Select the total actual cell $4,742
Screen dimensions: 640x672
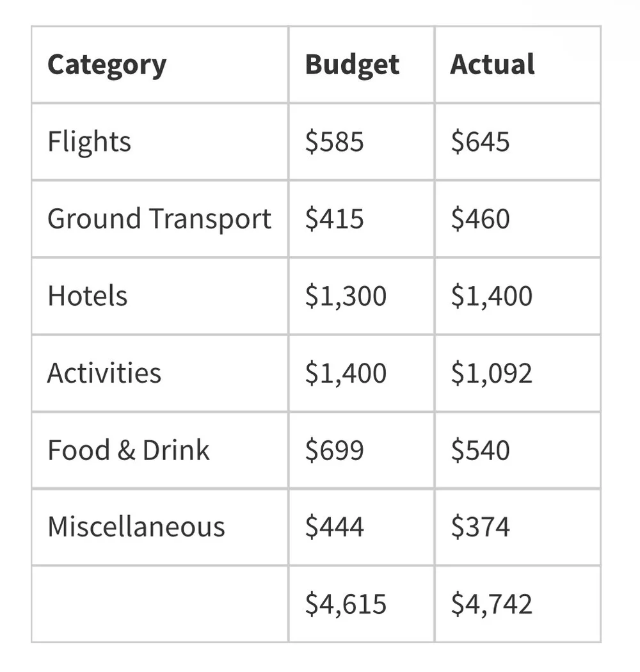517,604
